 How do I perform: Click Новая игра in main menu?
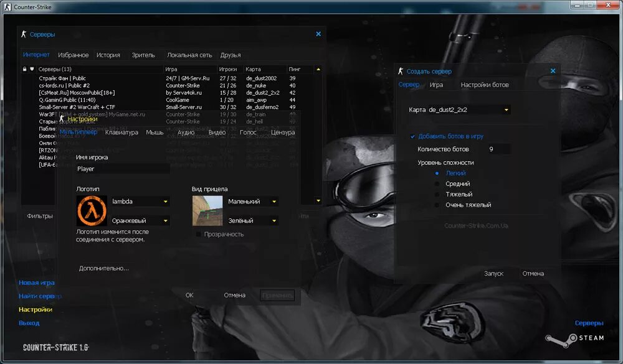[37, 282]
